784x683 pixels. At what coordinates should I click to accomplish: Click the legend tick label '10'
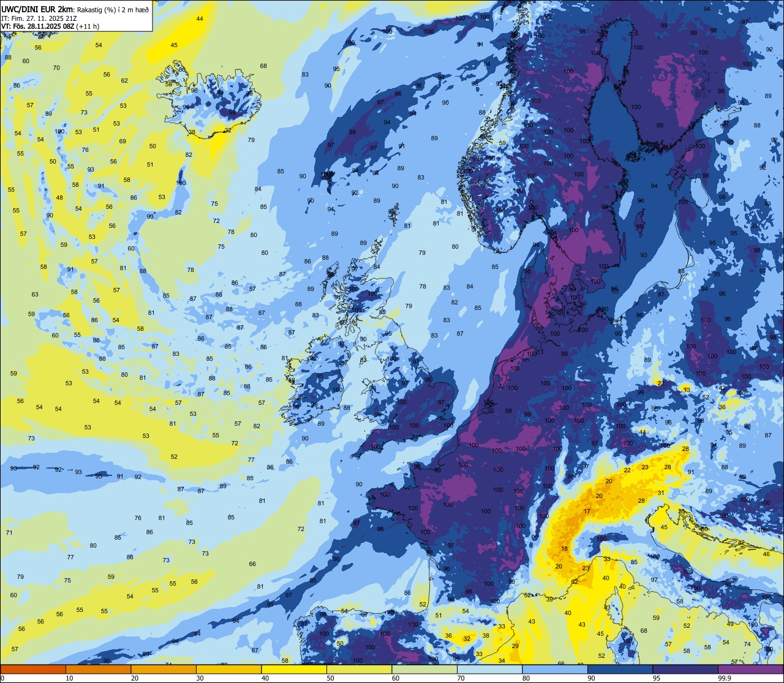pyautogui.click(x=70, y=678)
